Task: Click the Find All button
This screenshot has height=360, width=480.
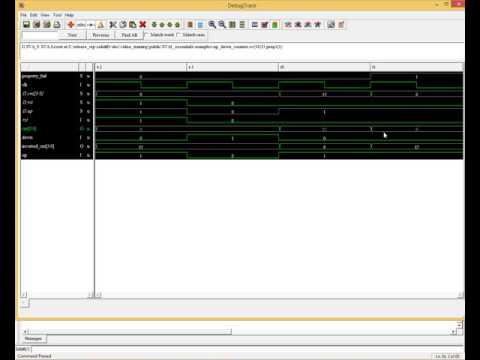Action: [x=129, y=35]
